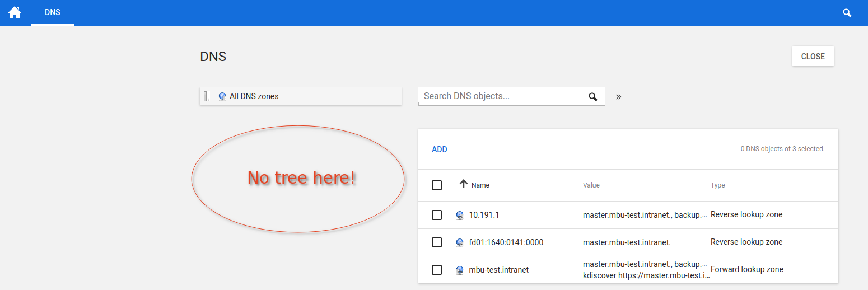
Task: Open the search icon in top-right header
Action: point(847,12)
